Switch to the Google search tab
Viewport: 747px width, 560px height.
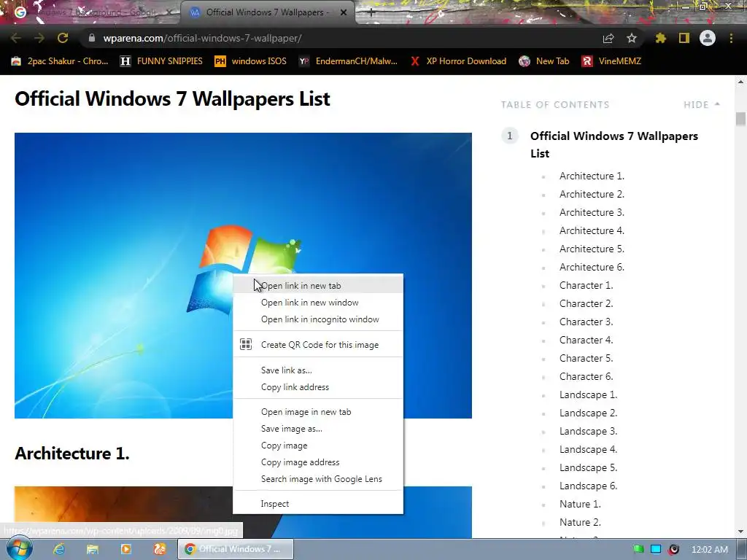(x=90, y=12)
